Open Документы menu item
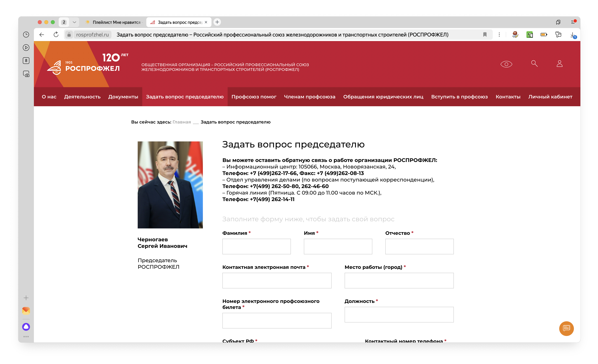This screenshot has height=364, width=598. pos(123,97)
